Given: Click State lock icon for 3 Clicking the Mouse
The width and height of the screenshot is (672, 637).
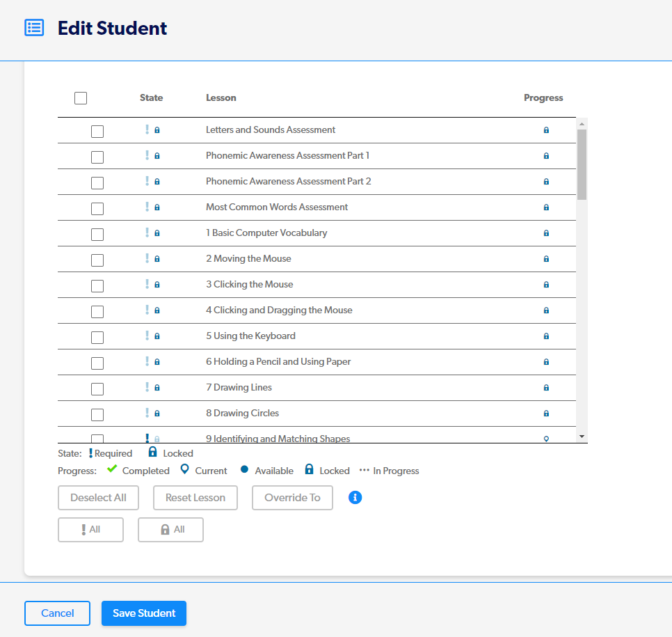Looking at the screenshot, I should tap(157, 285).
